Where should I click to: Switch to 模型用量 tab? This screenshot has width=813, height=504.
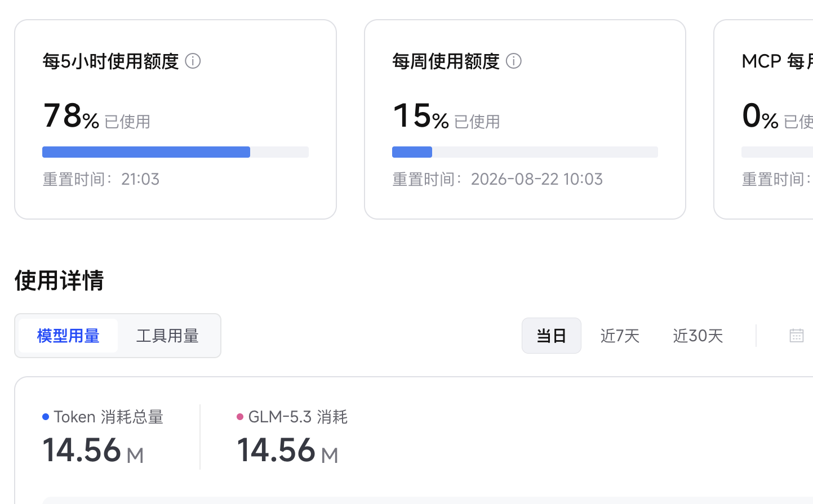(x=68, y=336)
